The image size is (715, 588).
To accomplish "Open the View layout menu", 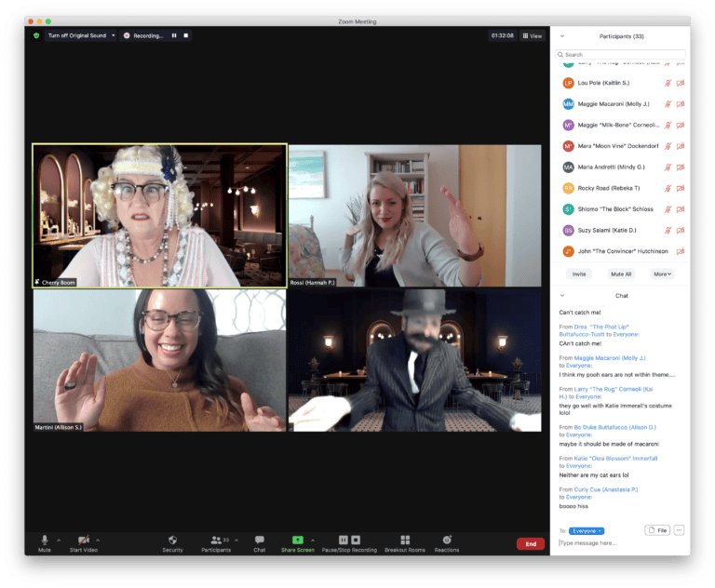I will (x=533, y=35).
